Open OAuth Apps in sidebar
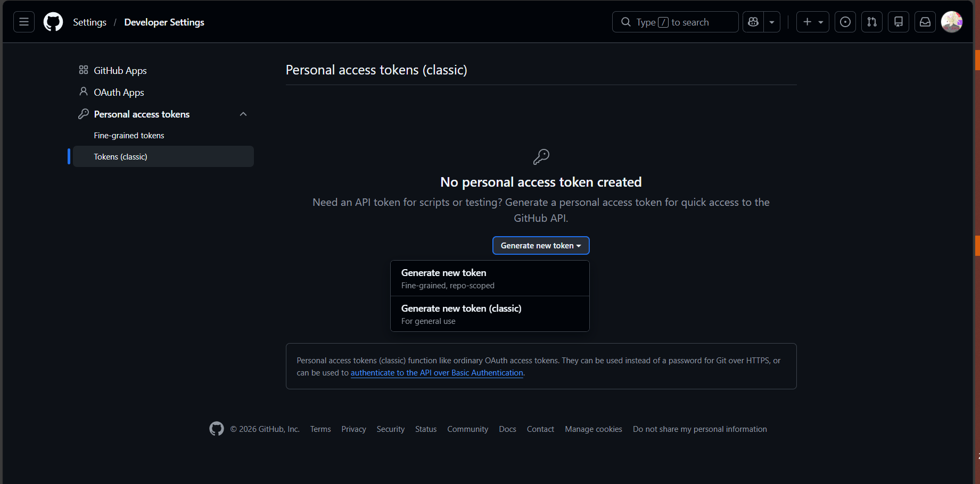980x484 pixels. tap(163, 92)
